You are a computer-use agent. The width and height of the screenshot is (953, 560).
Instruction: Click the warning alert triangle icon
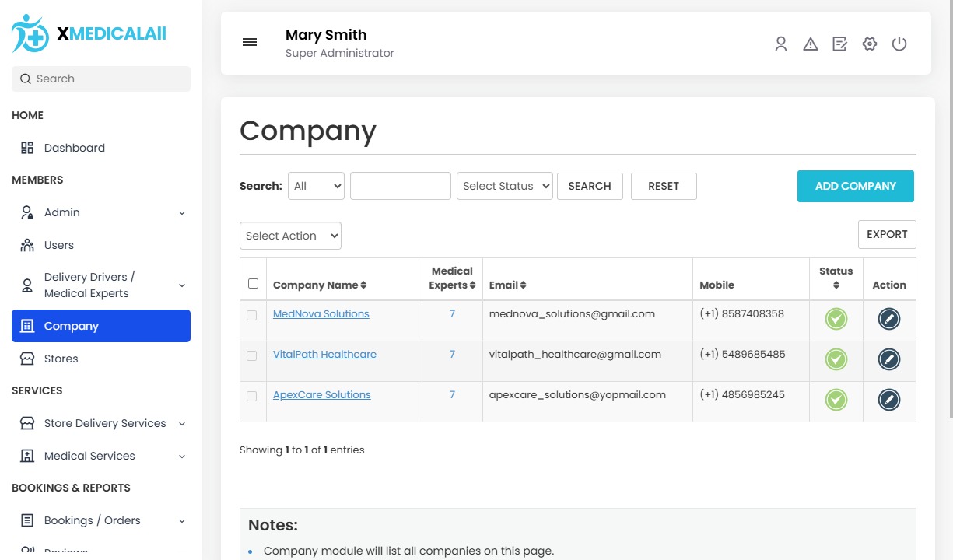tap(811, 44)
